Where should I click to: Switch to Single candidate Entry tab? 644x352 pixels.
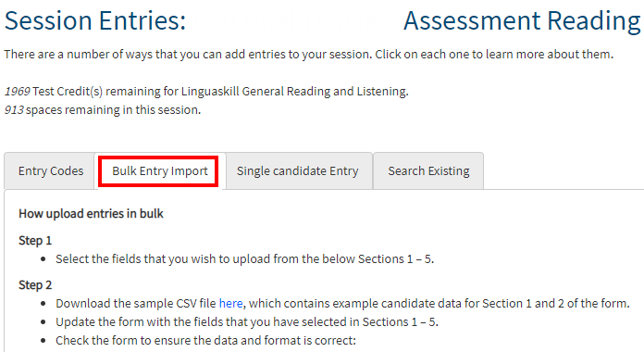299,171
